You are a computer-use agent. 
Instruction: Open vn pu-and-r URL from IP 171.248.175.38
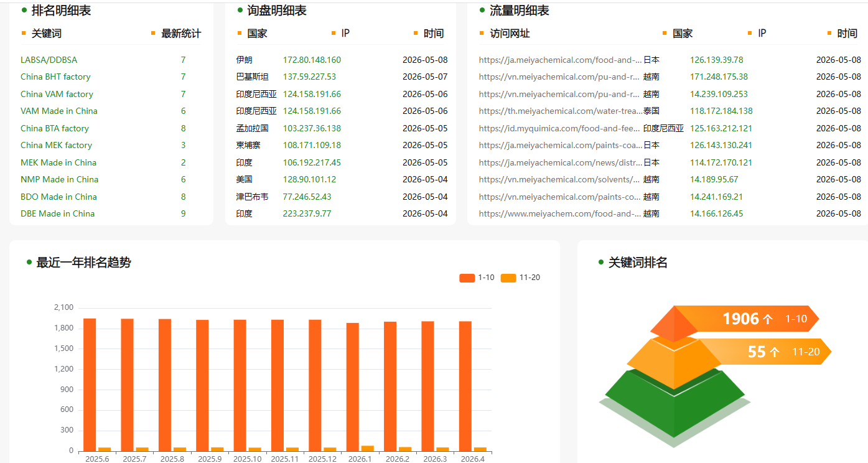(x=559, y=77)
